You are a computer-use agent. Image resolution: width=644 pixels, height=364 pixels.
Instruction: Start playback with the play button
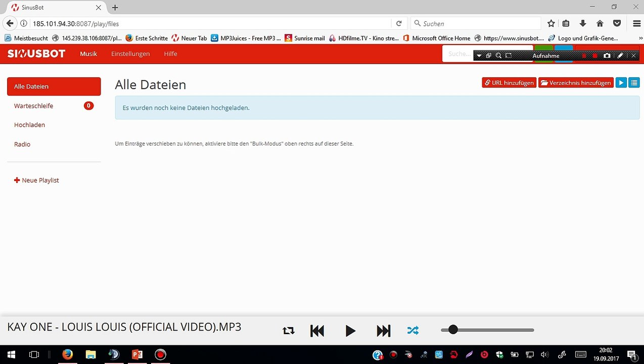tap(350, 331)
